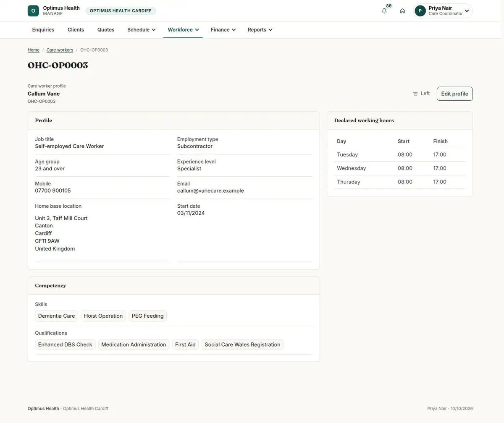Expand the Priya Nair user menu chevron
This screenshot has width=504, height=423.
[x=467, y=11]
